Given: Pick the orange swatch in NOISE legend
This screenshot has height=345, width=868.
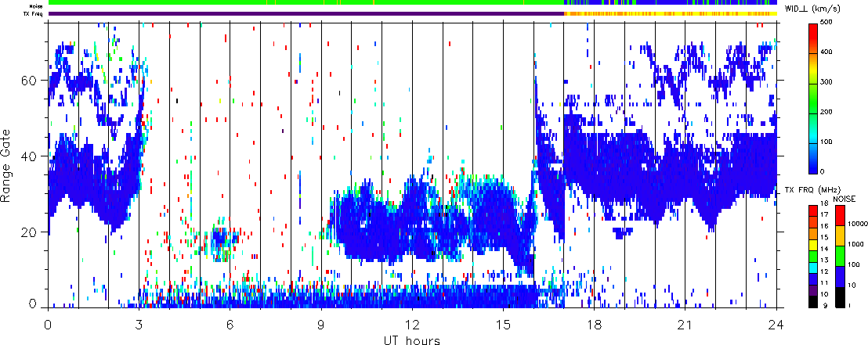Looking at the screenshot, I should coord(840,235).
